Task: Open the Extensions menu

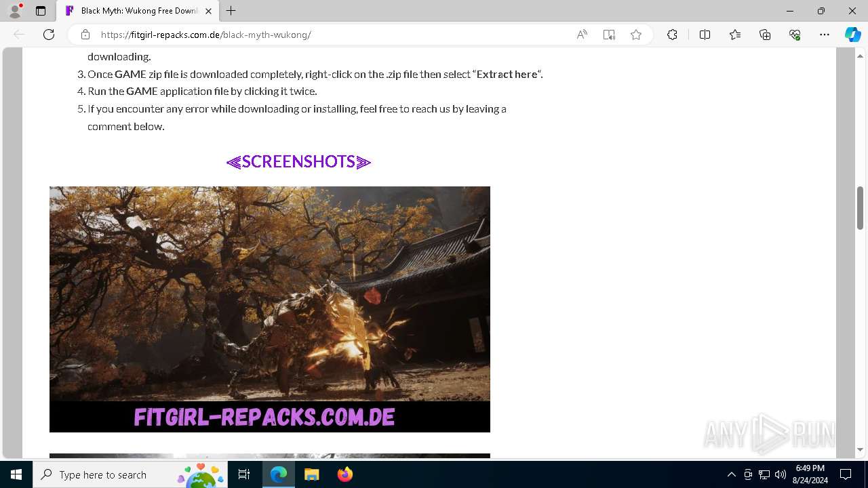Action: point(672,35)
